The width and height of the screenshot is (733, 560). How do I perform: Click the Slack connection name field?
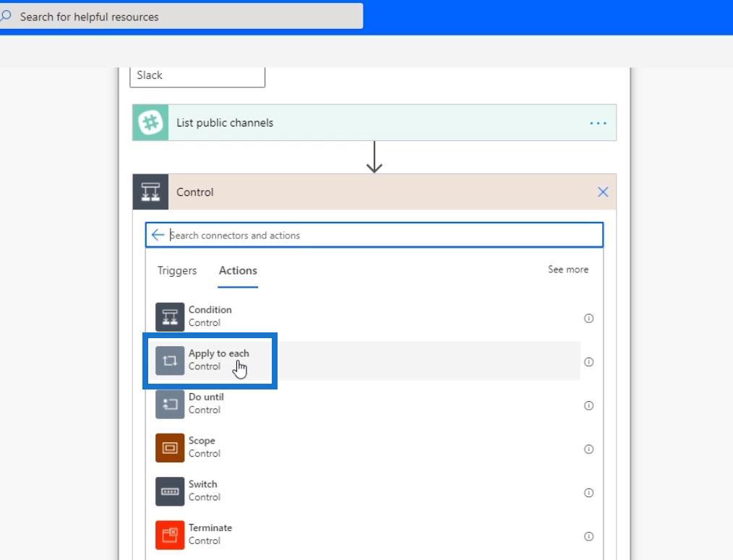[x=197, y=76]
